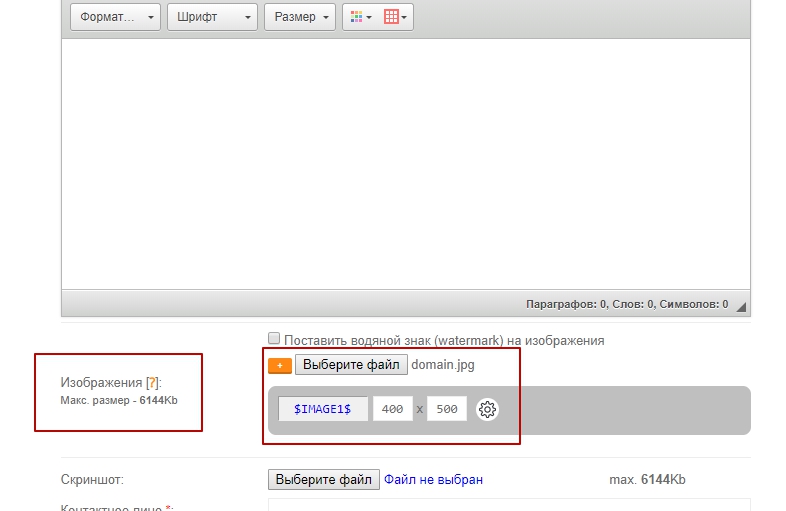
Task: Click Выберите файл next to domain.jpg
Action: (x=351, y=365)
